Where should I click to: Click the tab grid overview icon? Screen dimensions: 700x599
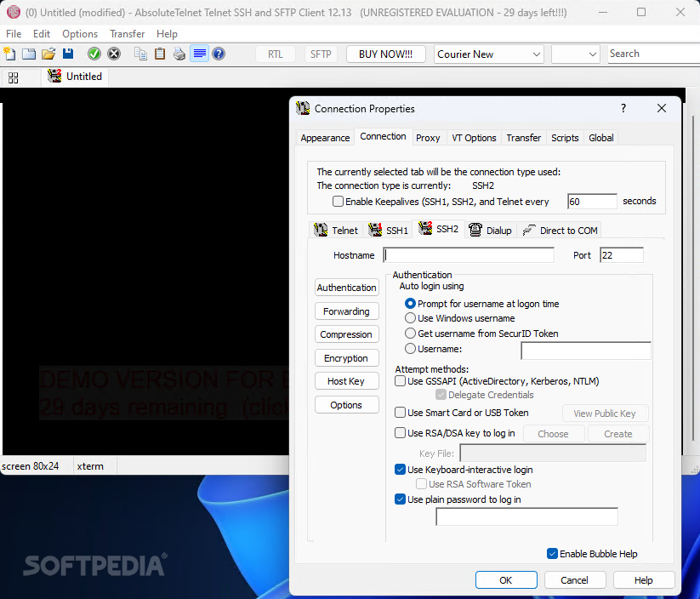click(14, 77)
